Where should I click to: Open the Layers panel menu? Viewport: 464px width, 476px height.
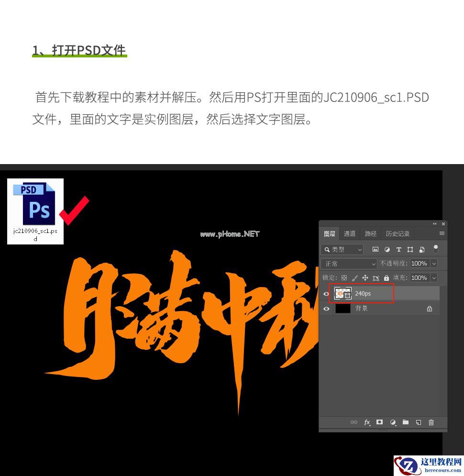(442, 233)
